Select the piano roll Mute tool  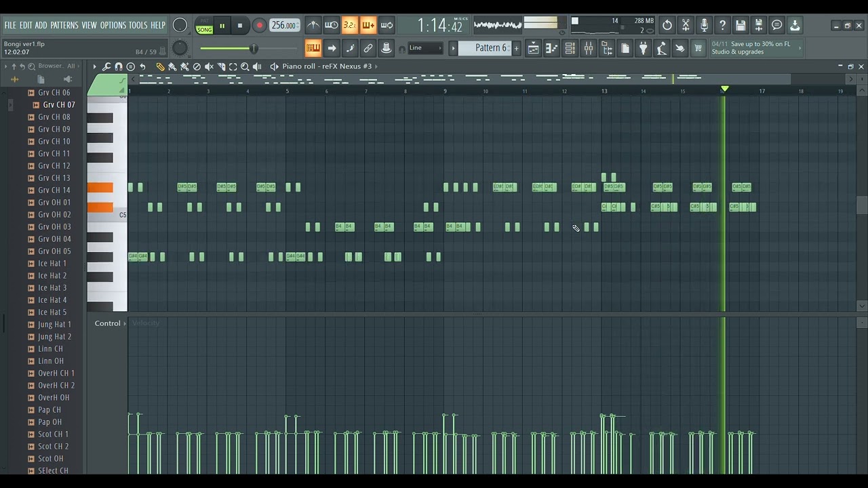(x=209, y=66)
